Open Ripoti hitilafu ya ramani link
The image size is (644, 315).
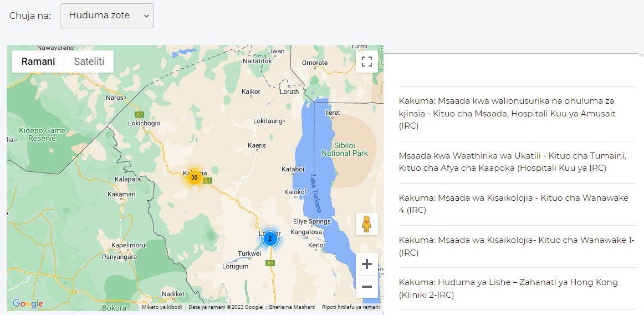coord(351,307)
